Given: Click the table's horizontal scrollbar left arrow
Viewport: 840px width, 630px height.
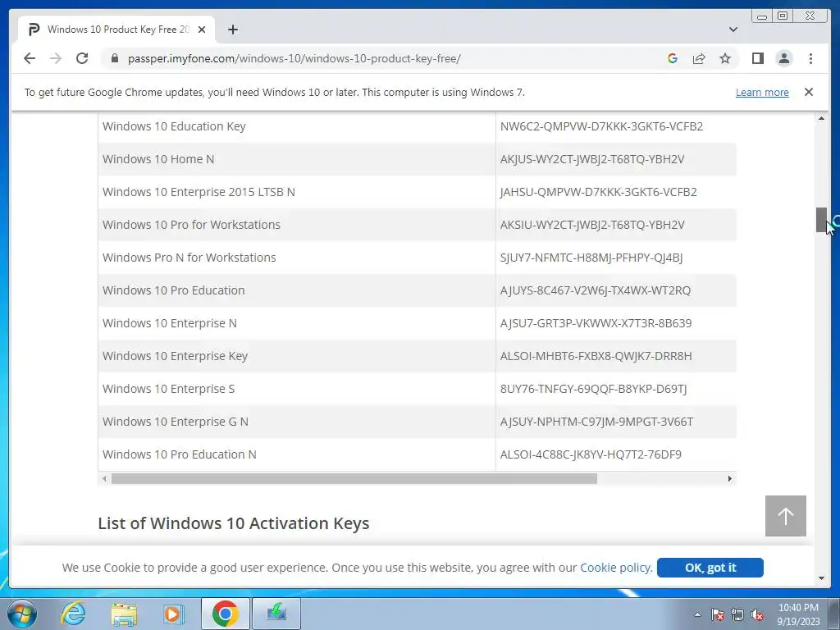Looking at the screenshot, I should 104,478.
